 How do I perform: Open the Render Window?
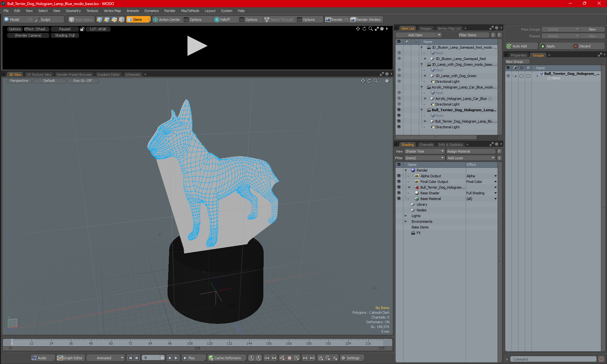coord(366,20)
